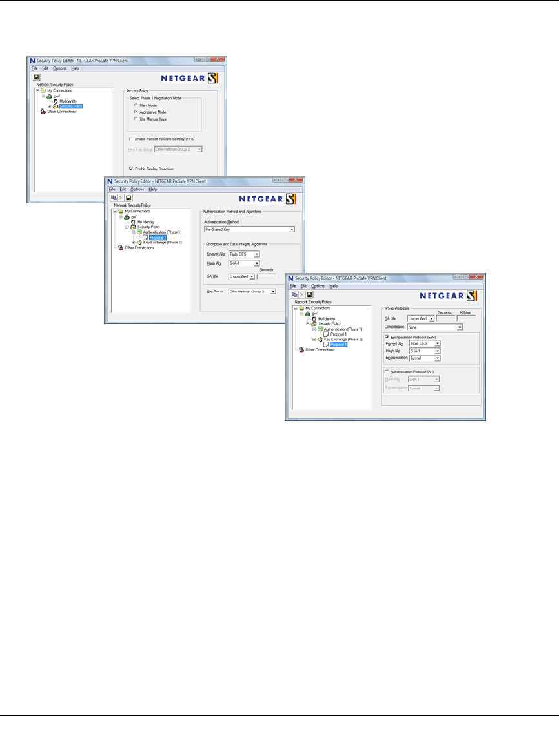Click Key Exchange (Phase 2) icon, Authentication Method window
Image resolution: width=559 pixels, height=756 pixels.
(x=139, y=243)
